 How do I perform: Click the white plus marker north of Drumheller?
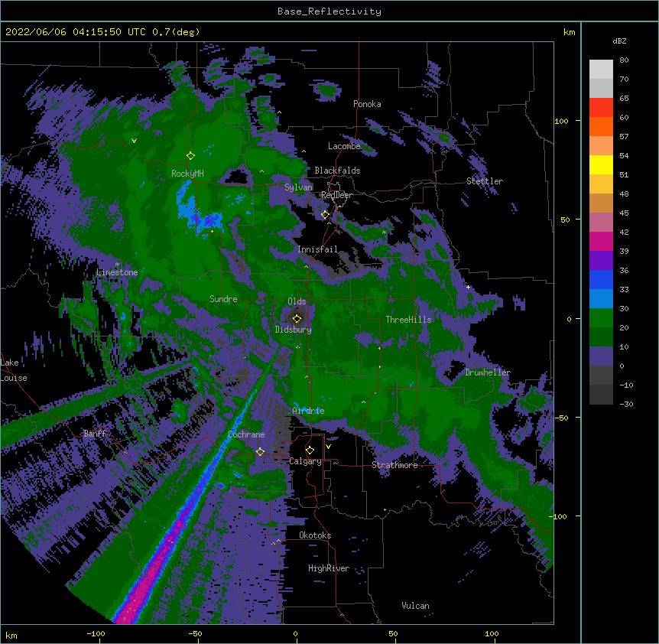pos(468,287)
